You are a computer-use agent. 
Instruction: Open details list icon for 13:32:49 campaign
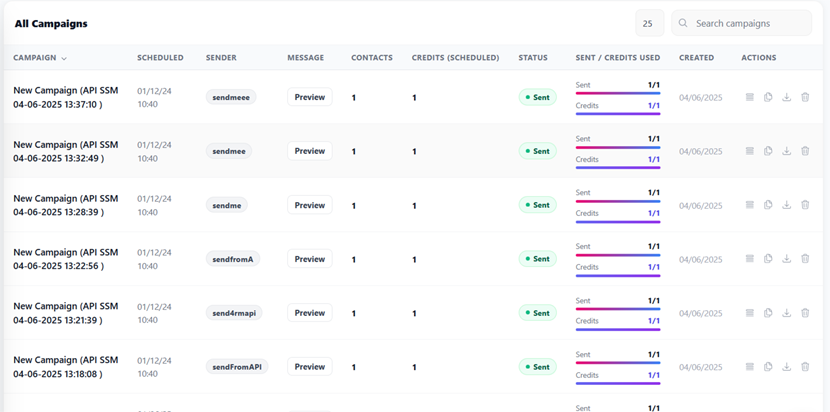point(750,151)
